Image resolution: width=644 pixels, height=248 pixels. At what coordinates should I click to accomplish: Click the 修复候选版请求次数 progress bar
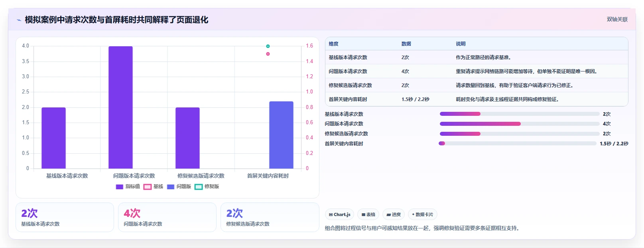[520, 134]
